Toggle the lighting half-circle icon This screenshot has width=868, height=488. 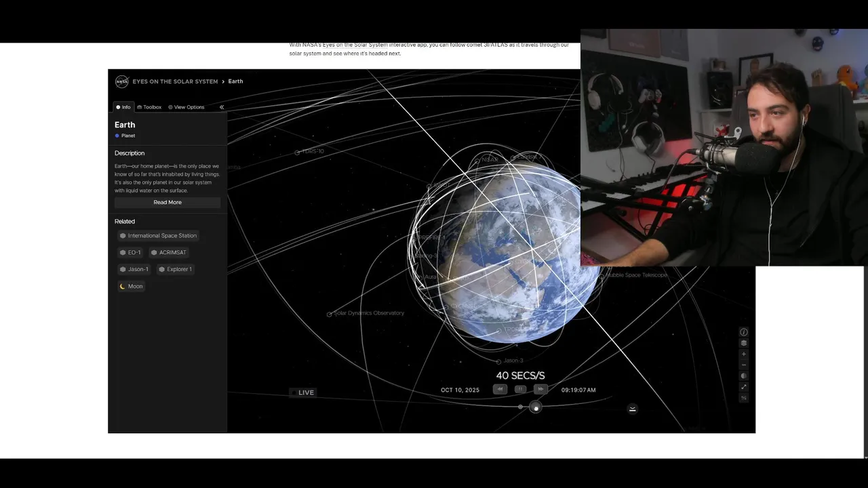(x=743, y=375)
